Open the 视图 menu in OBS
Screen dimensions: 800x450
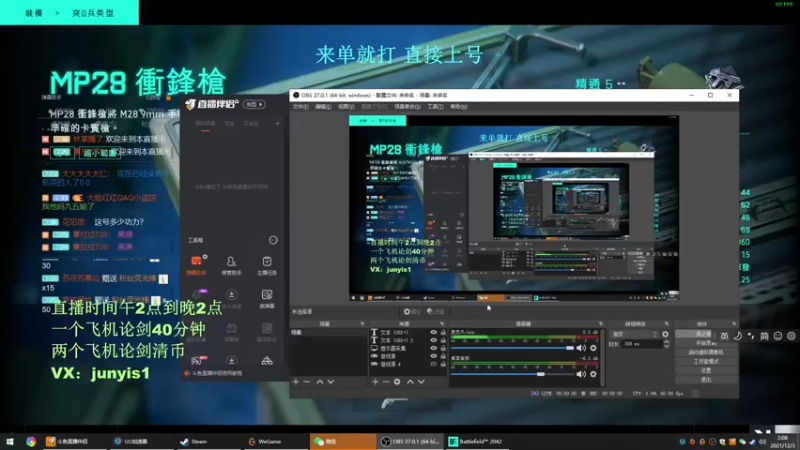346,107
